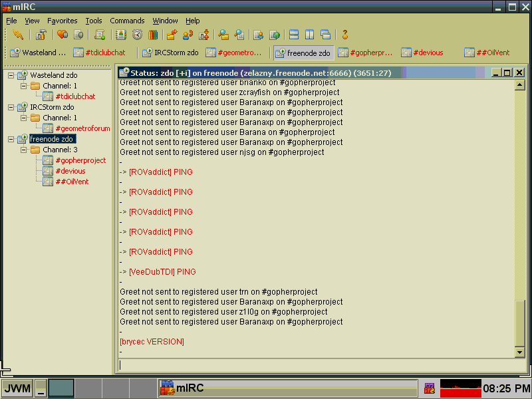This screenshot has width=532, height=399.
Task: Collapse the Wasteland zdo tree node
Action: pyautogui.click(x=11, y=75)
